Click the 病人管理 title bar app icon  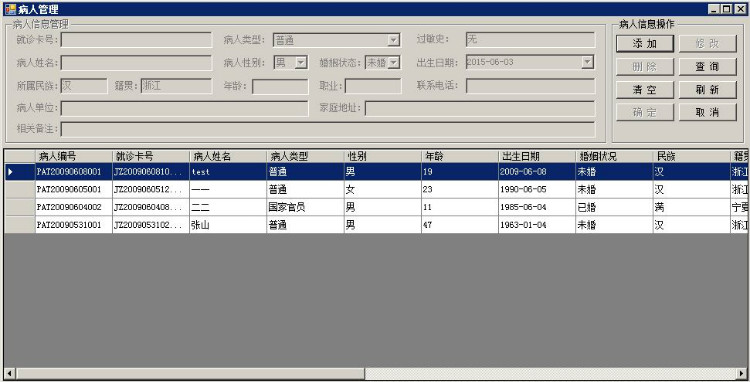click(10, 9)
